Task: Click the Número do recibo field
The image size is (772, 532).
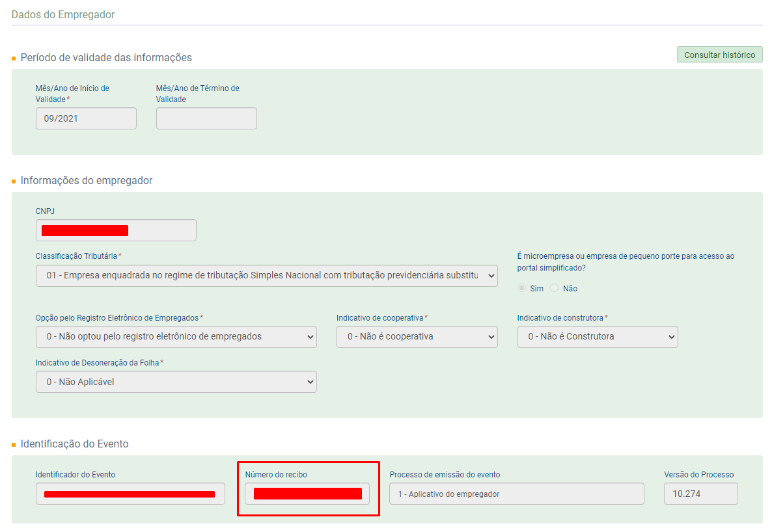Action: coord(307,494)
